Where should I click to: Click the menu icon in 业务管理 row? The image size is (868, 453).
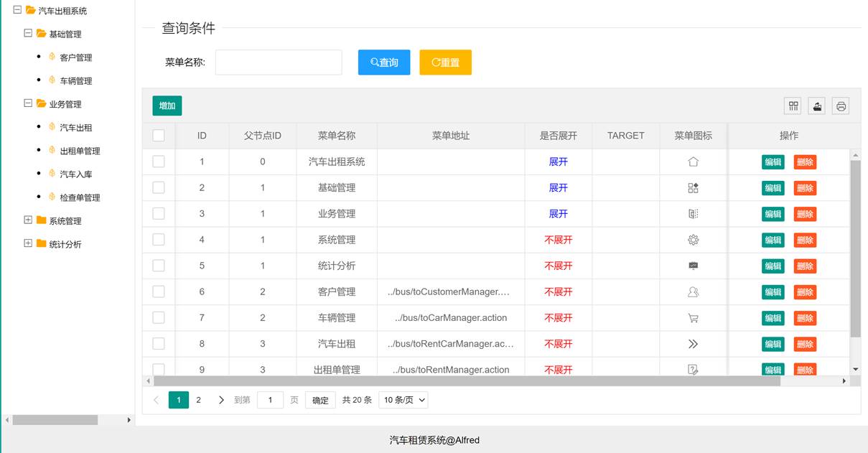point(693,214)
